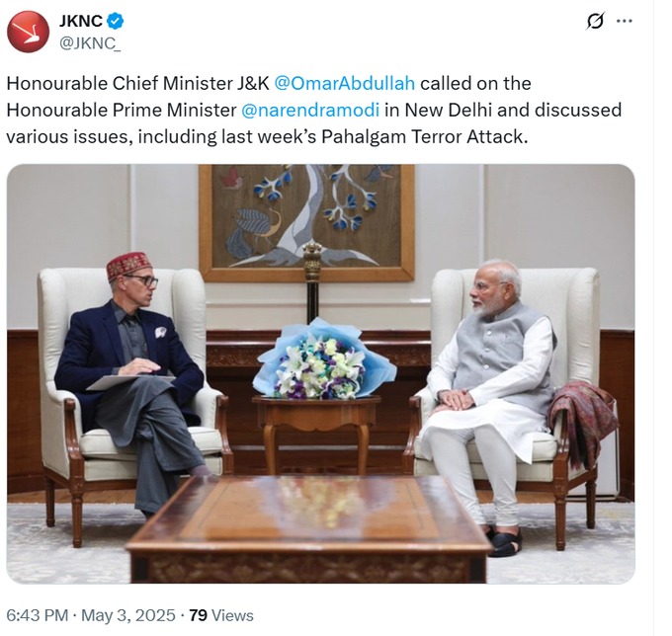Open the JKNC profile avatar
672x636 pixels.
tap(28, 32)
